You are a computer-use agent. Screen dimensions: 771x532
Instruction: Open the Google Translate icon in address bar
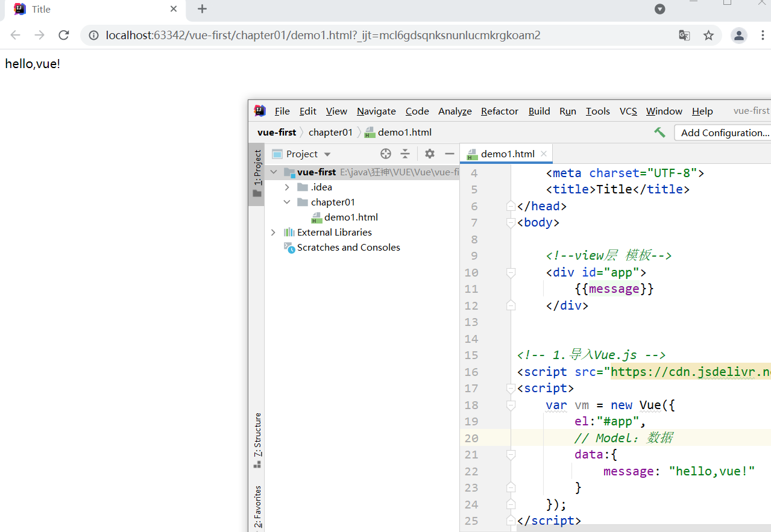[x=684, y=36]
